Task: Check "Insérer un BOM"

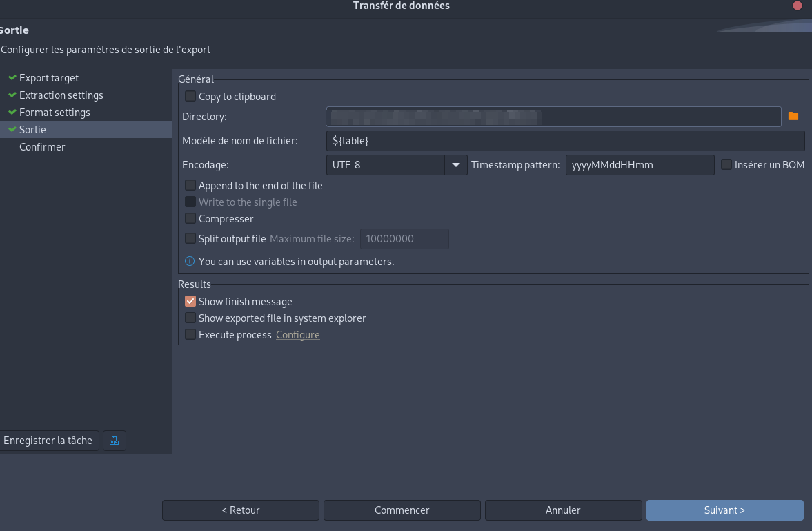Action: click(726, 164)
